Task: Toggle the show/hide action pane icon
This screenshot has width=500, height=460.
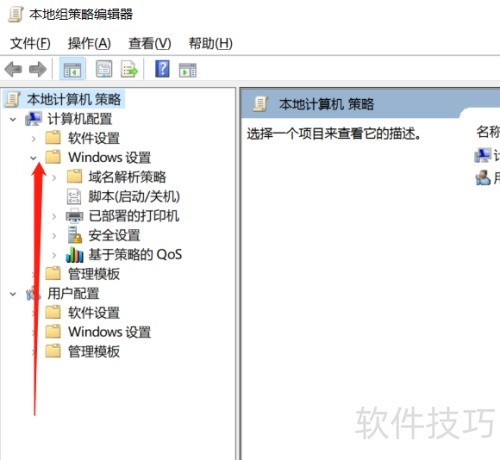Action: click(x=188, y=70)
